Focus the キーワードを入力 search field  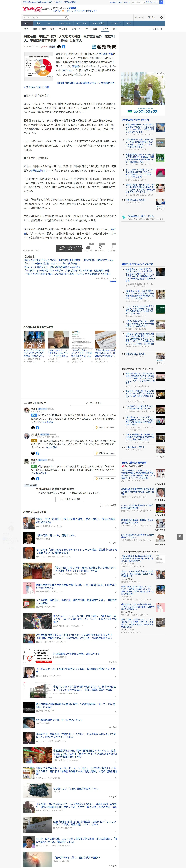coord(44,18)
